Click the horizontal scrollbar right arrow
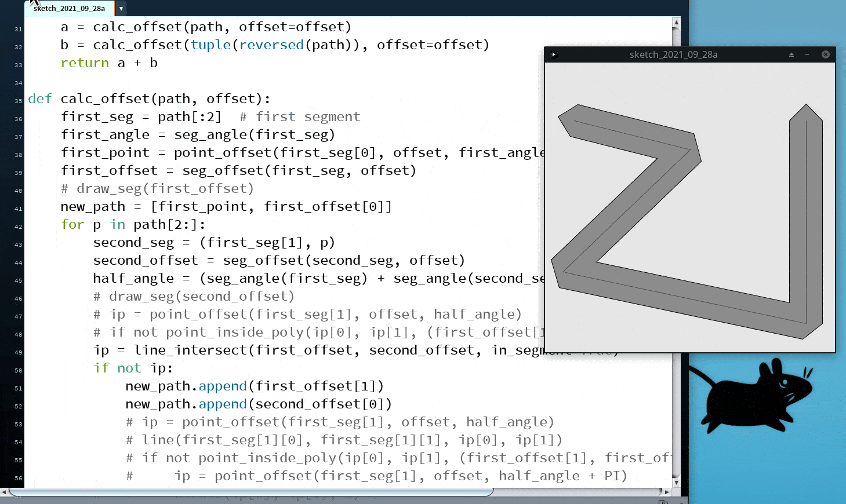The width and height of the screenshot is (846, 504). click(x=667, y=492)
